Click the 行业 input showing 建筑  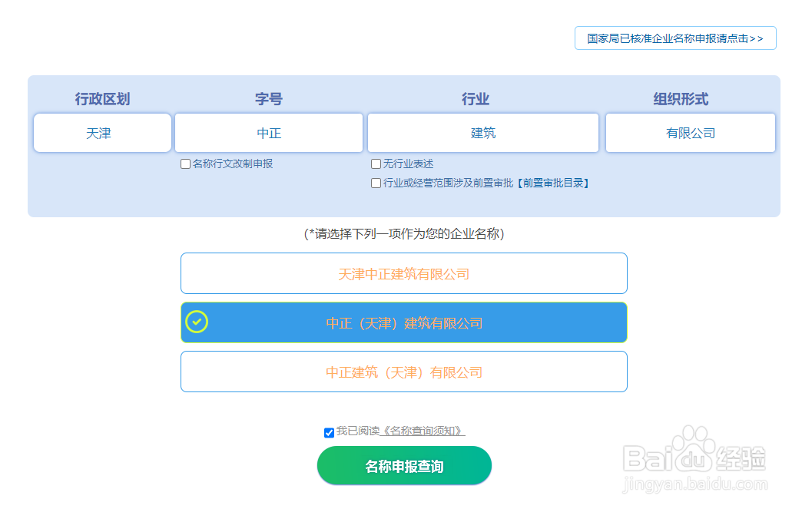click(482, 133)
